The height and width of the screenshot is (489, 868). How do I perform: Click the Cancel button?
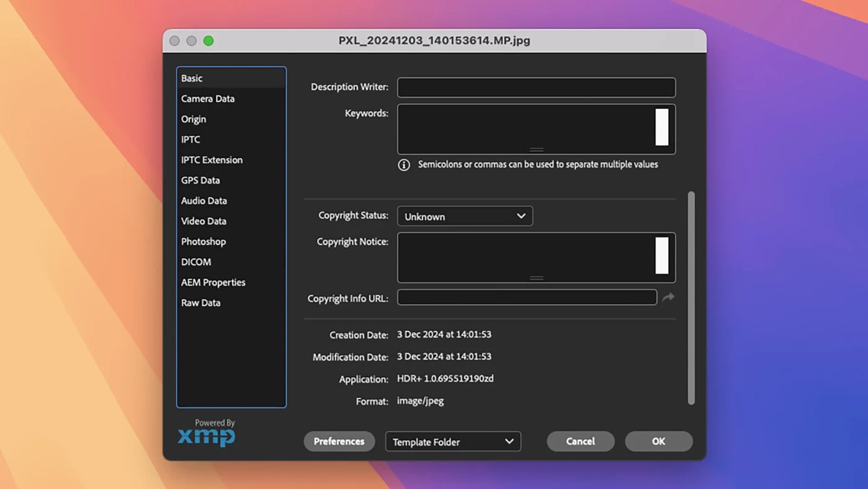pyautogui.click(x=580, y=441)
